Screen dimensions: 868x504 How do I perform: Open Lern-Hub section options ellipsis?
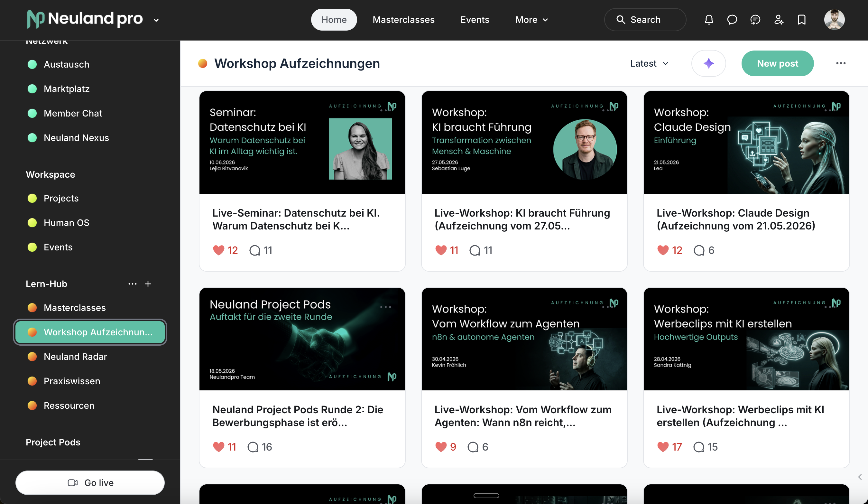133,284
